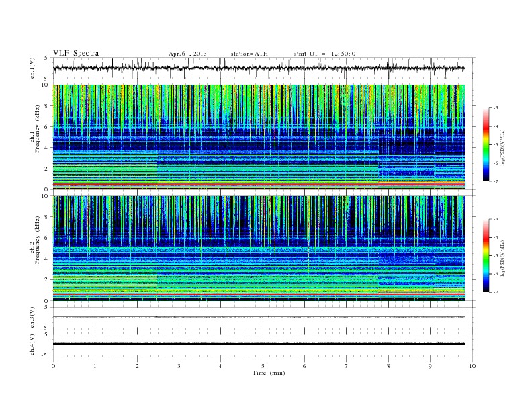Screen dimensions: 532x411
Task: Click the ch.2 colorbar "log(PSD)(V²/Hz)" label
Action: [502, 258]
